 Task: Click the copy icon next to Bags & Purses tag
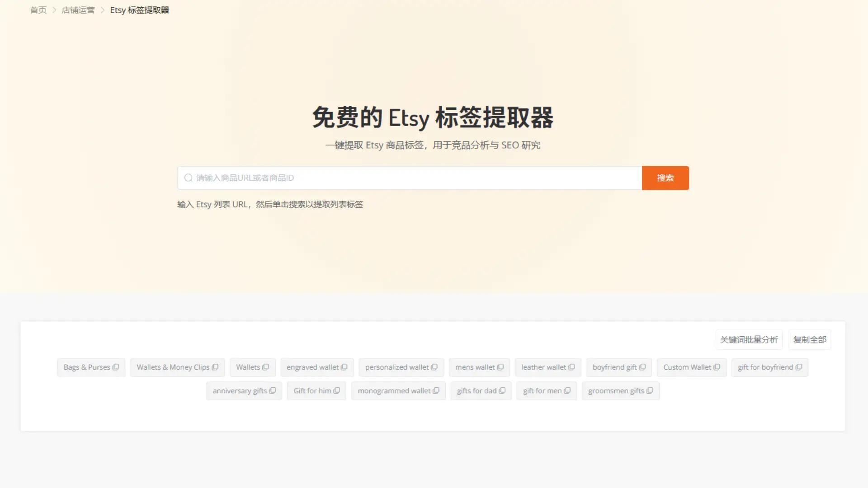coord(116,367)
